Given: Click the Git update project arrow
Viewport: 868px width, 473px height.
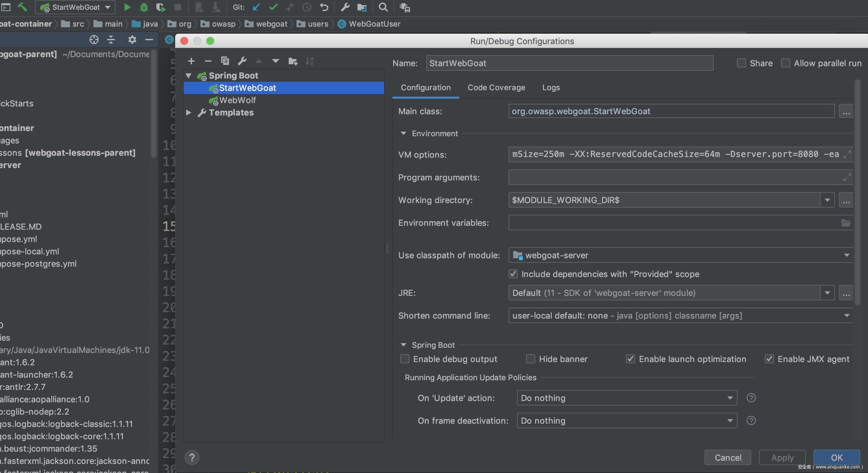Looking at the screenshot, I should (256, 7).
